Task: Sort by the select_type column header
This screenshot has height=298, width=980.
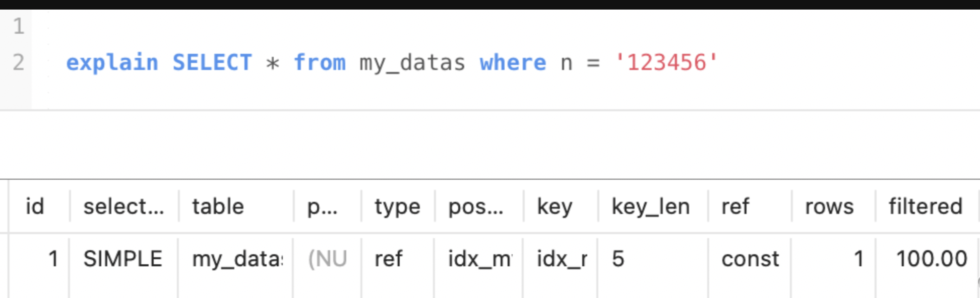Action: [x=124, y=206]
